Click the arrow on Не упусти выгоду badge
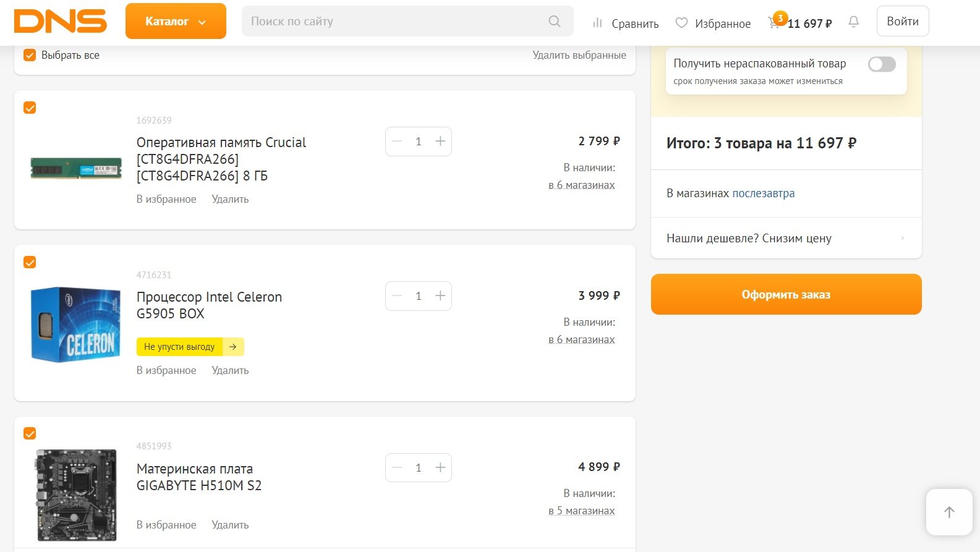 (233, 347)
